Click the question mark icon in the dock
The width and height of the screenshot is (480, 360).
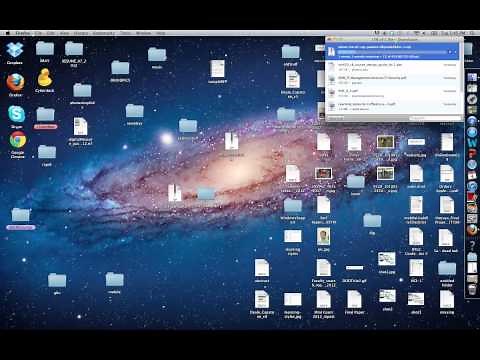472,245
